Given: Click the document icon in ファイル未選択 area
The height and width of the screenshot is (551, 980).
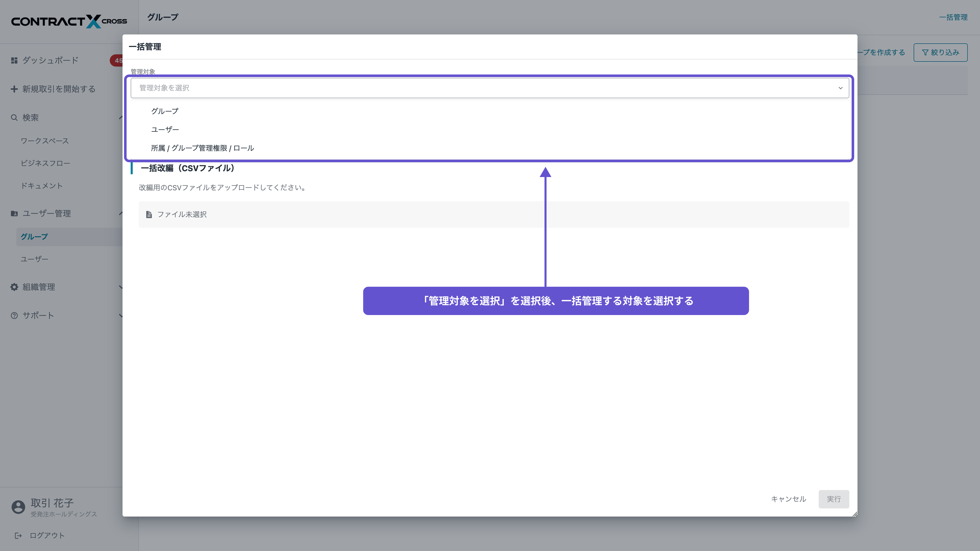Looking at the screenshot, I should (149, 214).
